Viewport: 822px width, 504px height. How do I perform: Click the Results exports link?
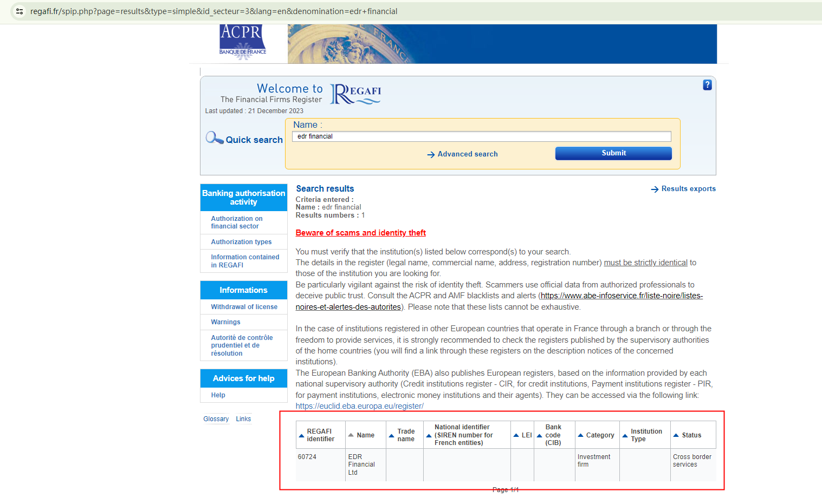tap(688, 189)
